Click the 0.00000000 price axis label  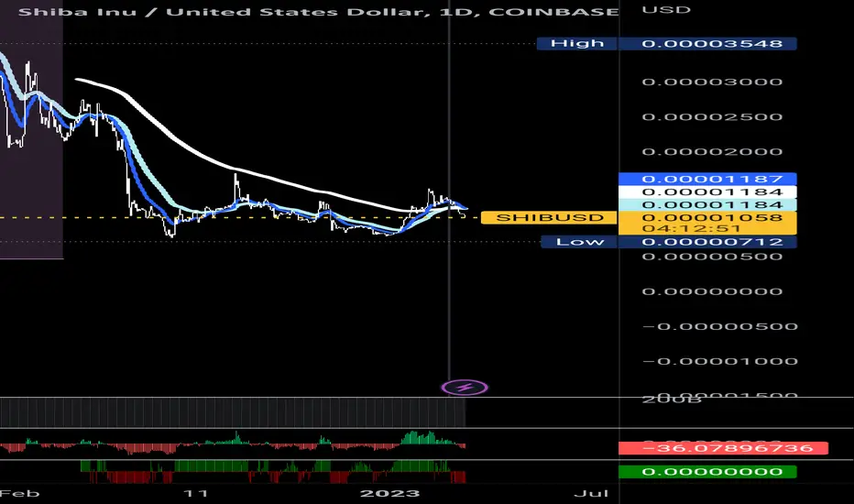coord(712,291)
